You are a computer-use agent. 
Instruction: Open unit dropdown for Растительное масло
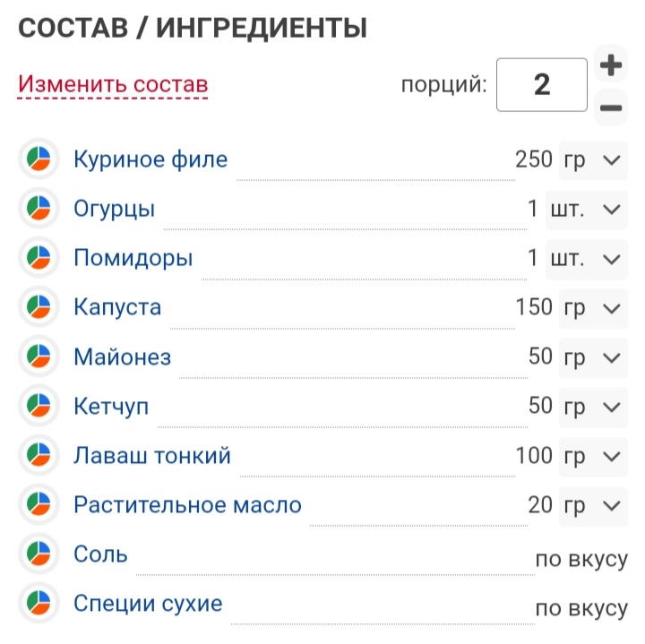(593, 506)
